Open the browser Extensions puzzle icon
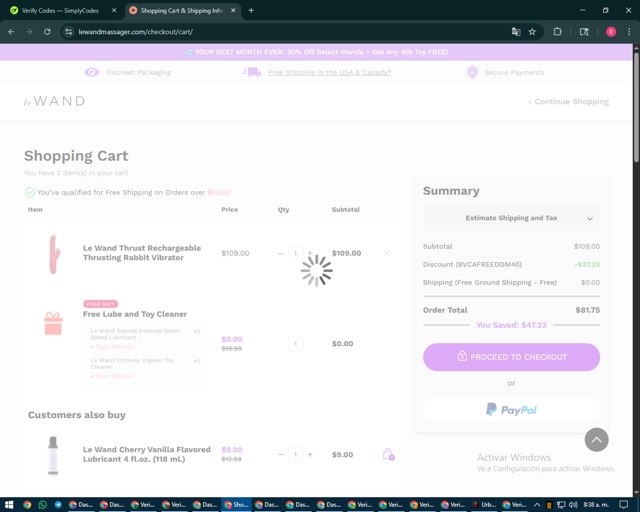 [557, 31]
